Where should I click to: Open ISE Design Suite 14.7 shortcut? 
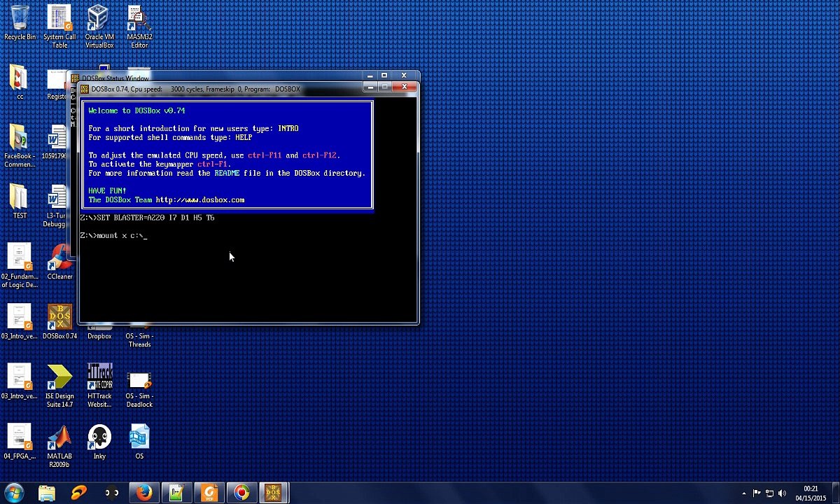point(59,386)
